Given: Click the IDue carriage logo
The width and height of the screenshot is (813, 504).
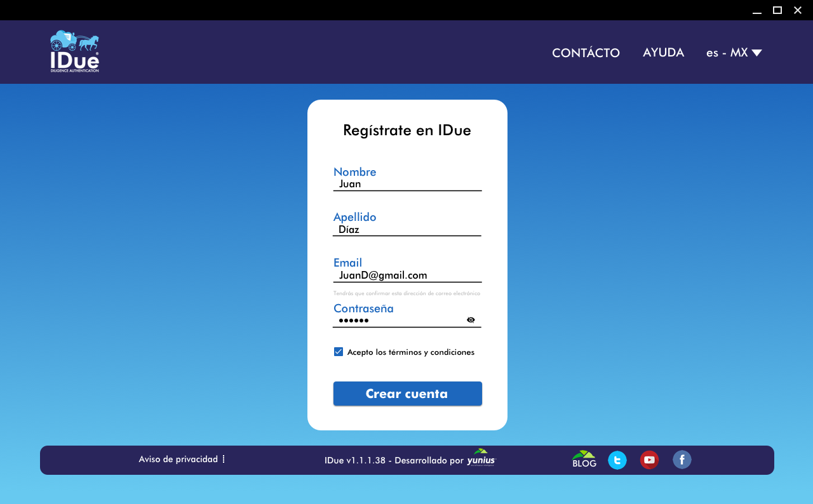Looking at the screenshot, I should [x=75, y=51].
